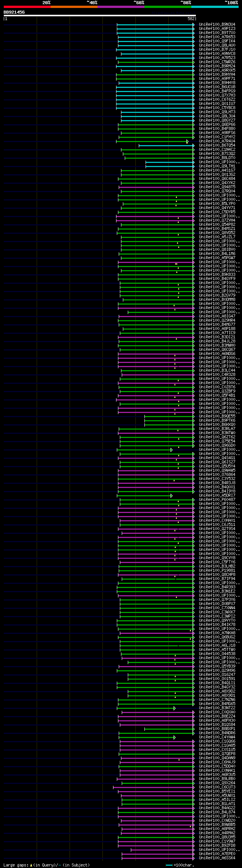242x868 pixels.
Task: Select the UniRef100_Q9LTH1 label
Action: click(217, 166)
